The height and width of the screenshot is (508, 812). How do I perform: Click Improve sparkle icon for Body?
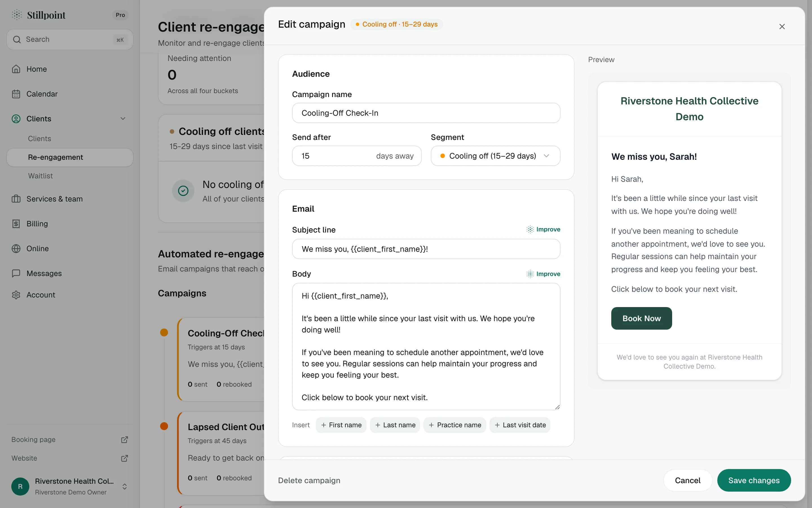(x=530, y=274)
